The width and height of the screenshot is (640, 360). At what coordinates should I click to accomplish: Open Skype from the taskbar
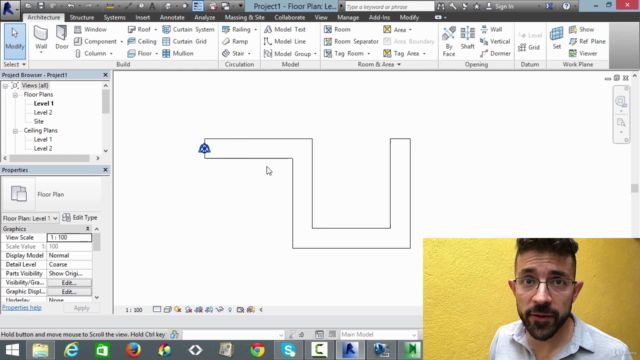click(288, 350)
